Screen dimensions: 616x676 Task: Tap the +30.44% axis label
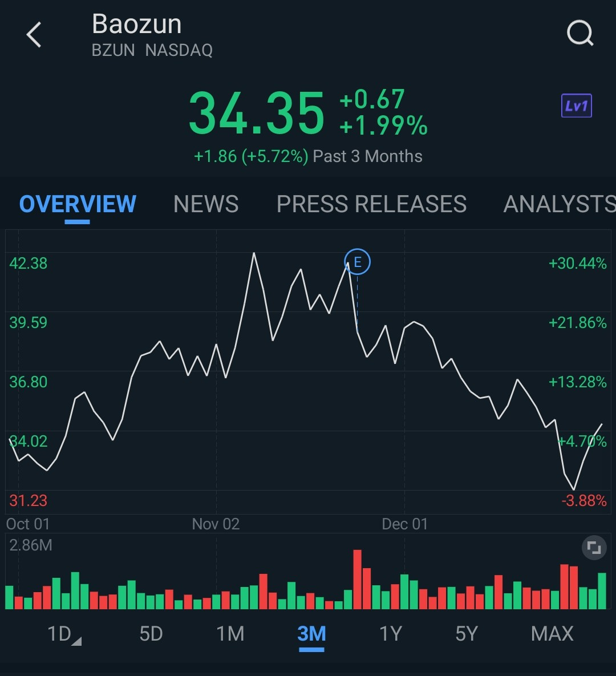(578, 264)
